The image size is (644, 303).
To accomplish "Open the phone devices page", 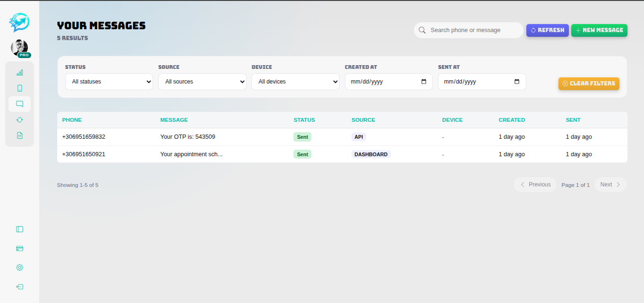I will click(19, 88).
